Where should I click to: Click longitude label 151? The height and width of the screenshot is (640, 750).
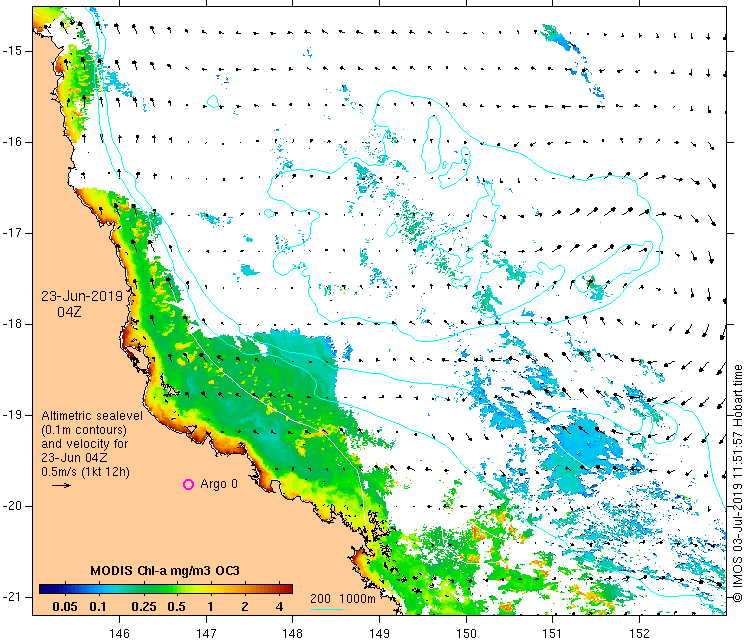click(552, 633)
